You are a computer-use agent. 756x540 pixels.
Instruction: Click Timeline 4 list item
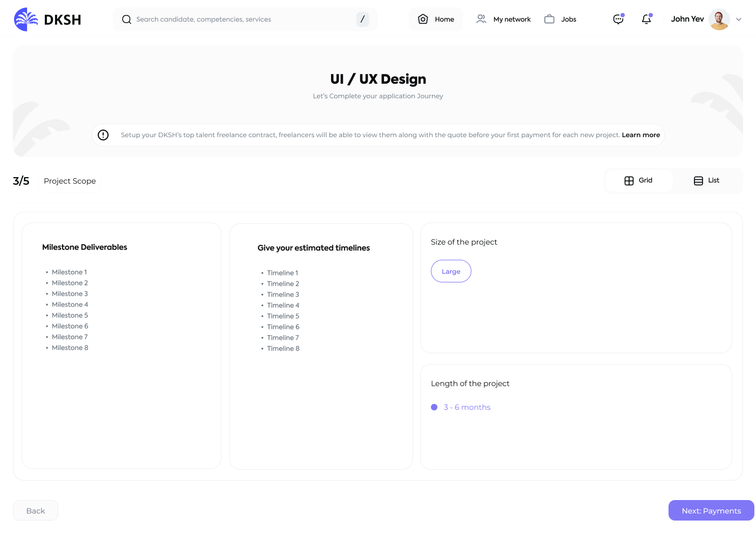(283, 305)
